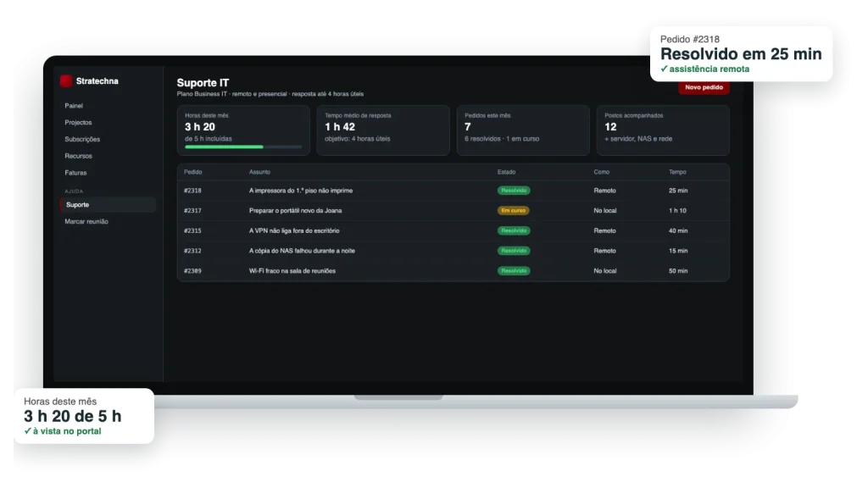
Task: Open Subscrições menu item
Action: [82, 140]
